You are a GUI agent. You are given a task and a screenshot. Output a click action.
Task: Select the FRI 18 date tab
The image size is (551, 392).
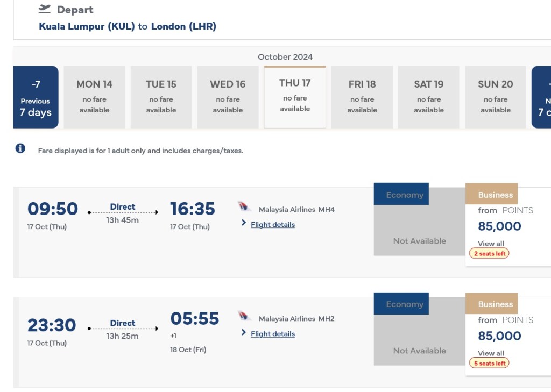(x=362, y=97)
